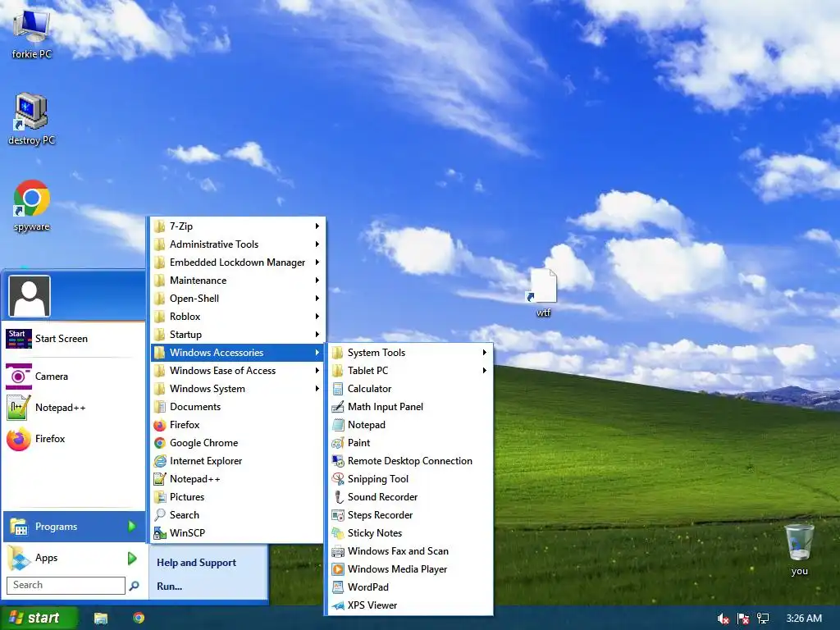Image resolution: width=840 pixels, height=630 pixels.
Task: Open the recycle bin named you
Action: [799, 550]
